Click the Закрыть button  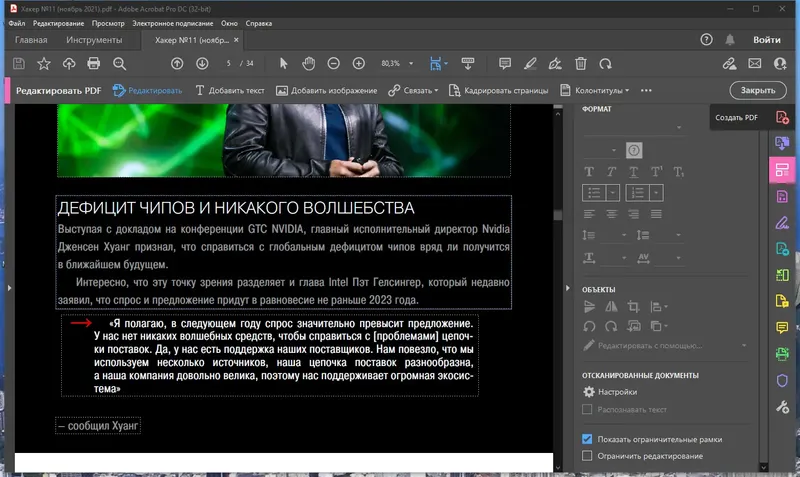coord(757,90)
